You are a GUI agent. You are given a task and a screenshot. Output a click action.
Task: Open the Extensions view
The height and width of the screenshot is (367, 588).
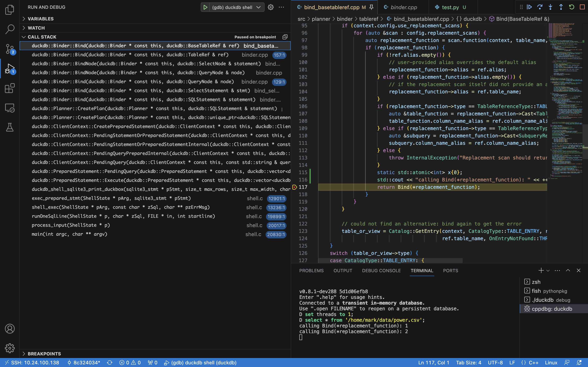point(10,88)
